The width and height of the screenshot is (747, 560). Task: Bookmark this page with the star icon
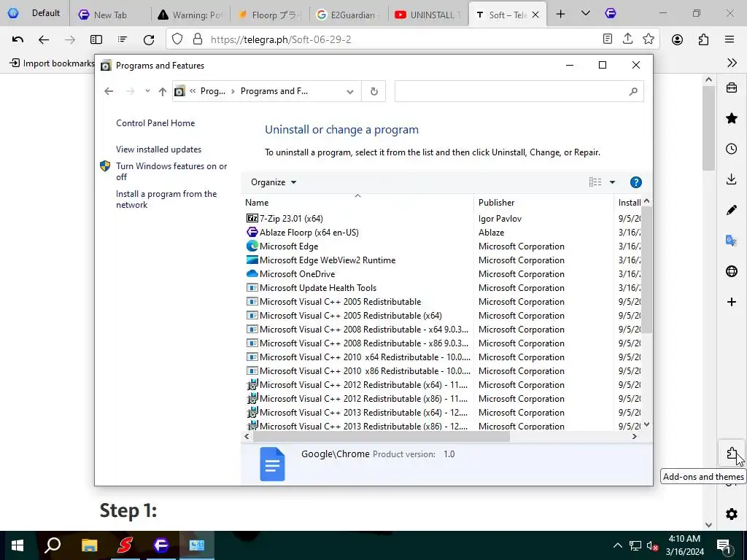tap(649, 39)
